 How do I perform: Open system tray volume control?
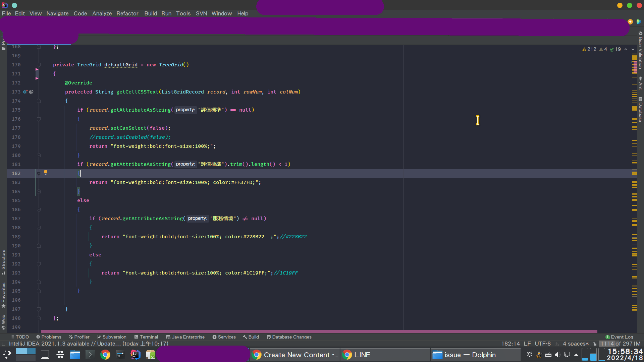pyautogui.click(x=557, y=355)
